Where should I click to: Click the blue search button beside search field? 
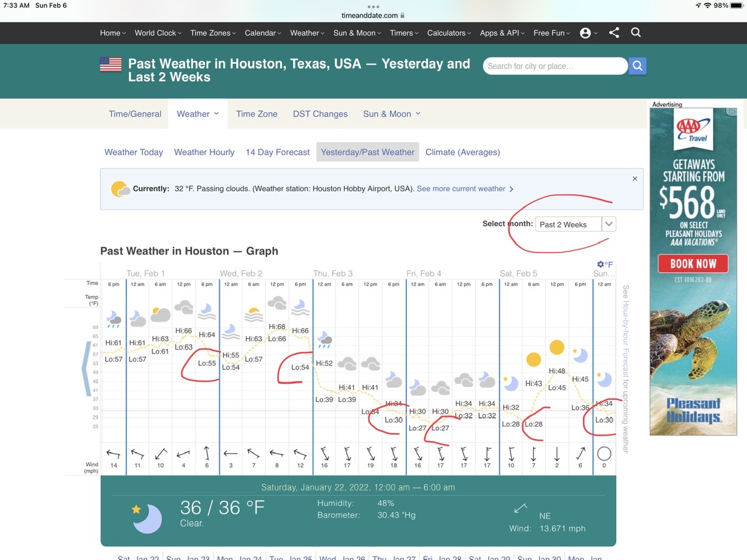pos(637,66)
